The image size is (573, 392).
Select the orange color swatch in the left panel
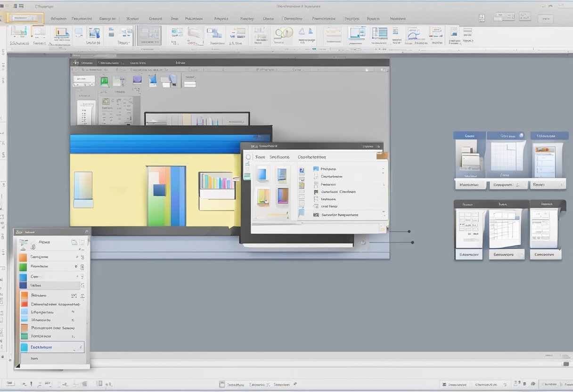pos(23,256)
